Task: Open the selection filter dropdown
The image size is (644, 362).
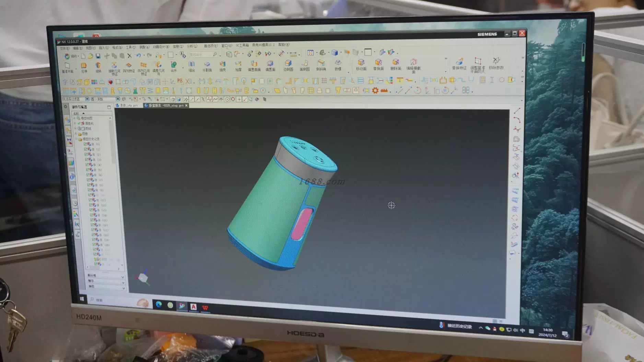Action: [87, 99]
